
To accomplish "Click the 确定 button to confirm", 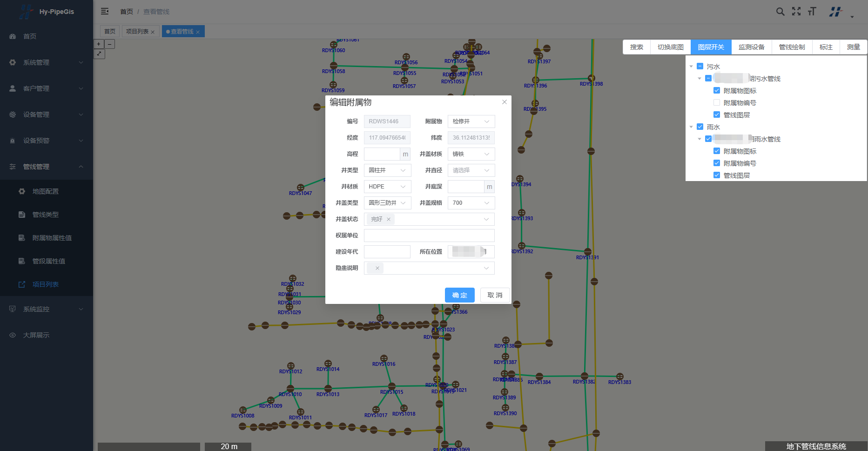I will [459, 295].
